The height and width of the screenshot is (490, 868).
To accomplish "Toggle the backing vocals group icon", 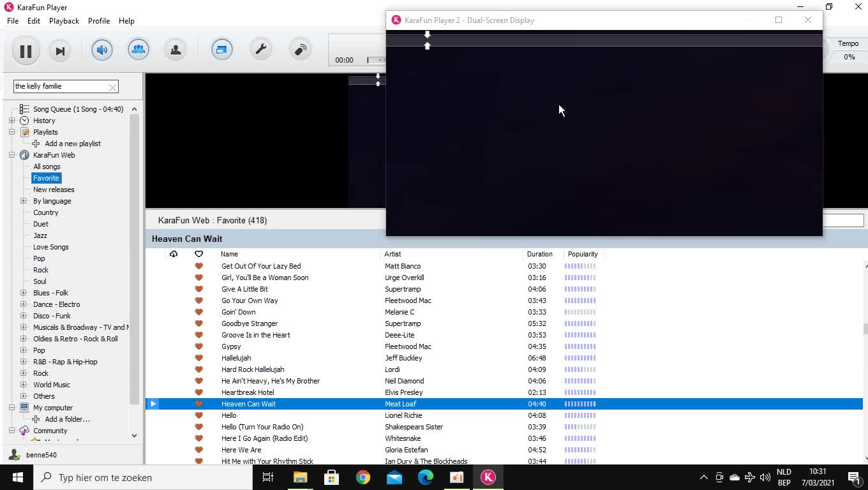I will pyautogui.click(x=138, y=50).
